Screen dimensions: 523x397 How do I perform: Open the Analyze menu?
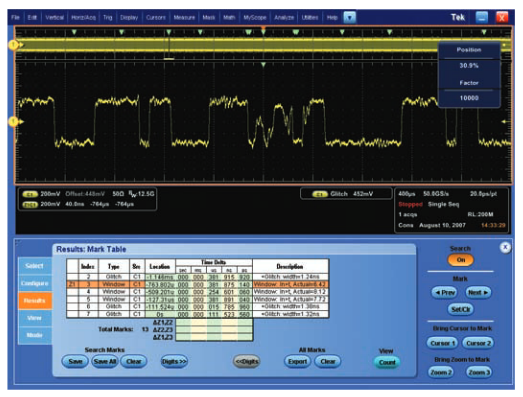pos(284,17)
